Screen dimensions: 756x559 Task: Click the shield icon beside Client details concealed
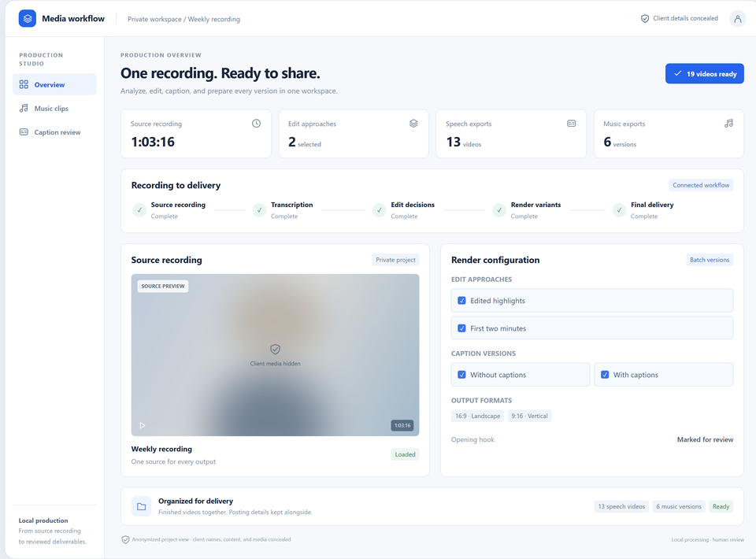645,19
